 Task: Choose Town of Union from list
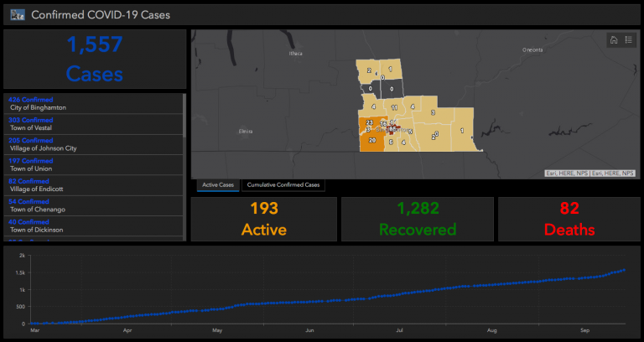94,165
